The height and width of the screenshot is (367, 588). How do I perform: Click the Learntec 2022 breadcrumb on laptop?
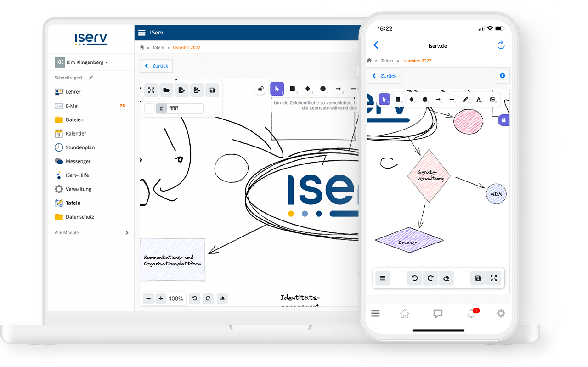[x=187, y=47]
